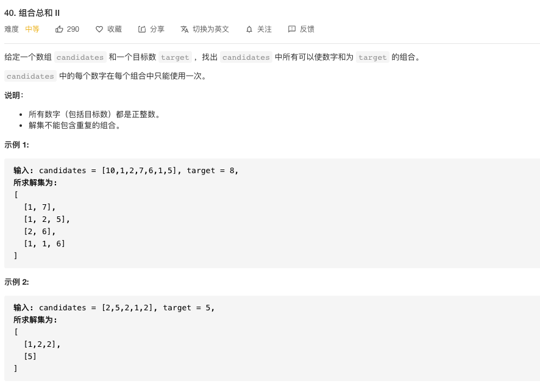Click the translate language icon
This screenshot has height=392, width=540.
[185, 29]
